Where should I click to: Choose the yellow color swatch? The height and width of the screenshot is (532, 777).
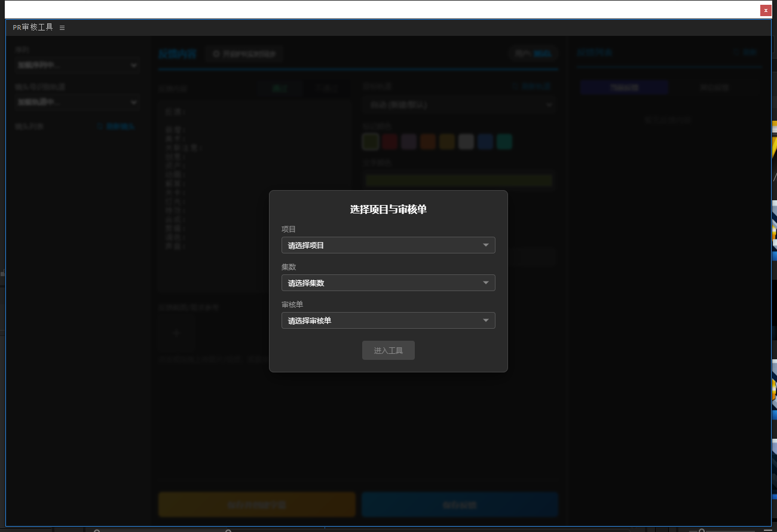click(x=447, y=142)
